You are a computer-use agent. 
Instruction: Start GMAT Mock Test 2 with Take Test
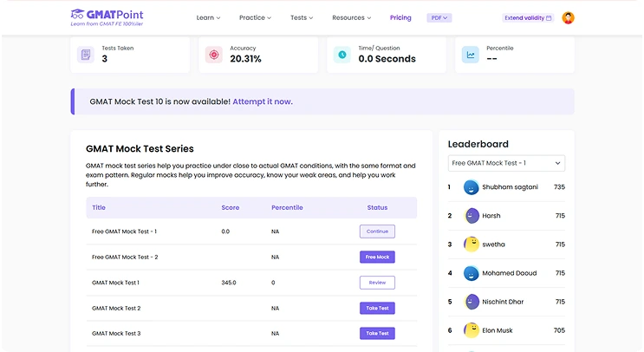pos(377,308)
